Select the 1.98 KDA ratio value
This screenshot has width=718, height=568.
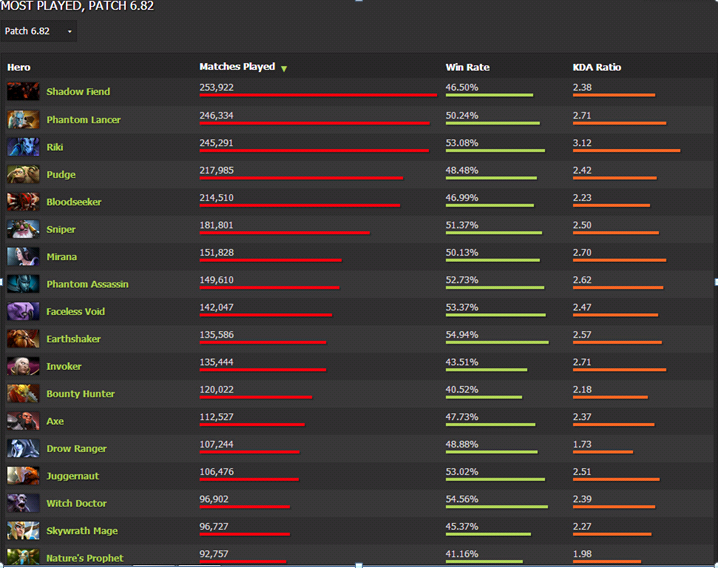[x=582, y=554]
